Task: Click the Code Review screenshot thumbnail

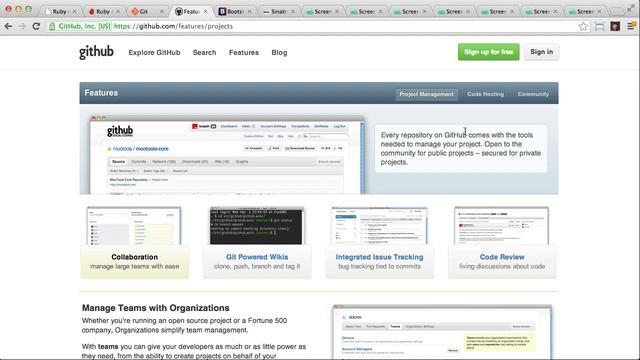Action: point(502,226)
